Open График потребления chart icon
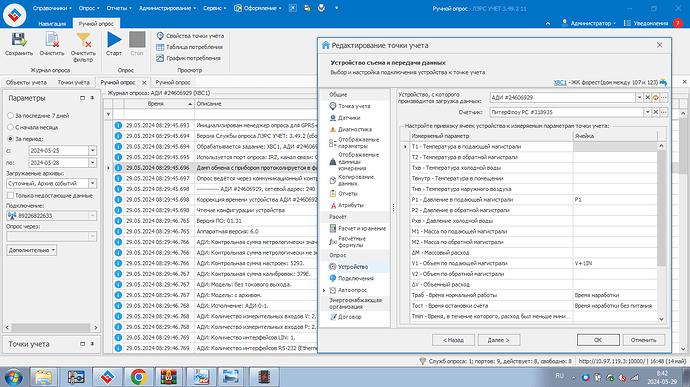The width and height of the screenshot is (690, 387). pyautogui.click(x=160, y=58)
